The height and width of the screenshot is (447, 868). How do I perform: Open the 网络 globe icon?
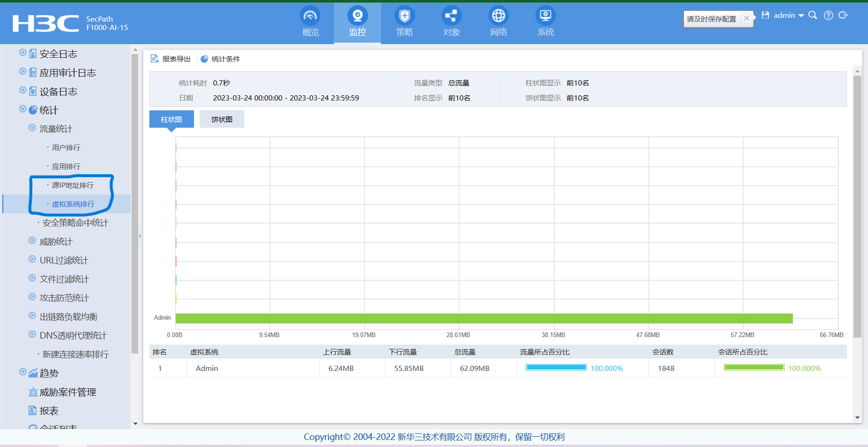(x=498, y=16)
